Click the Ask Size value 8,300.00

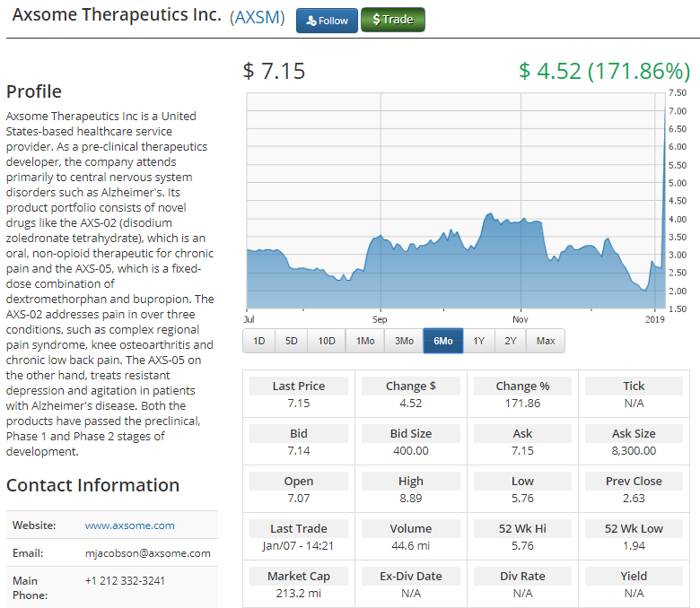point(634,450)
